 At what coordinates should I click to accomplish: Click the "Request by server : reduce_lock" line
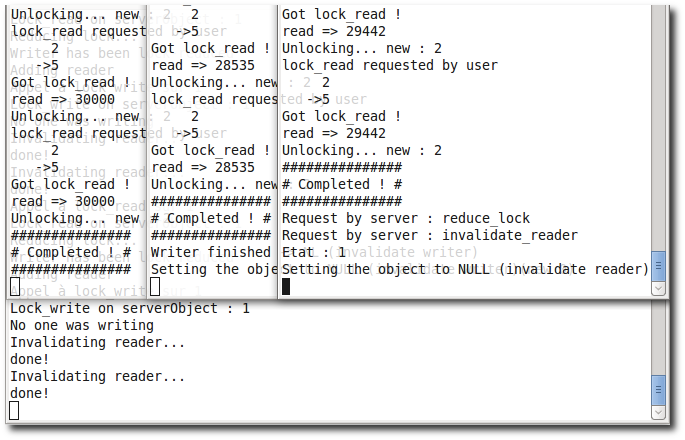click(x=406, y=218)
